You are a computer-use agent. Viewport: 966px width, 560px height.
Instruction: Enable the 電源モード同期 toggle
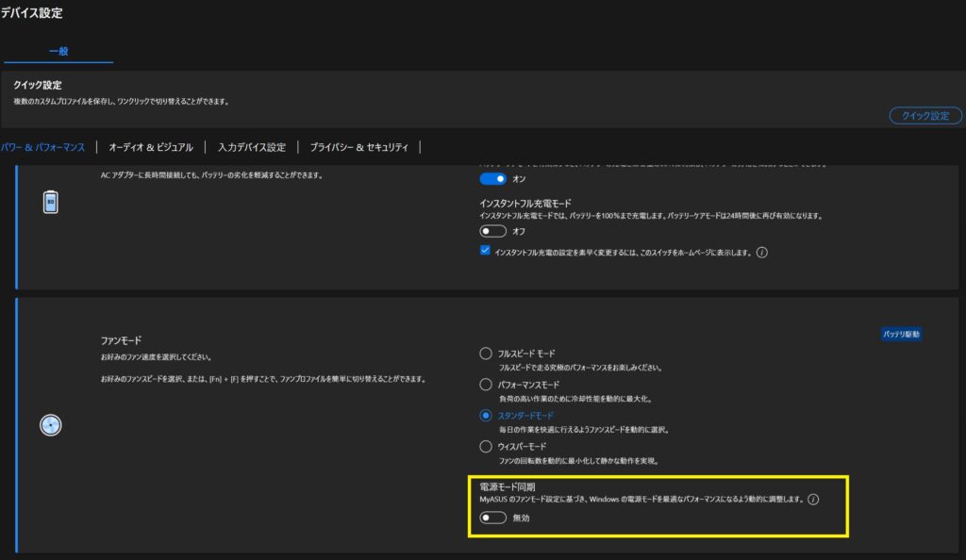pyautogui.click(x=491, y=518)
